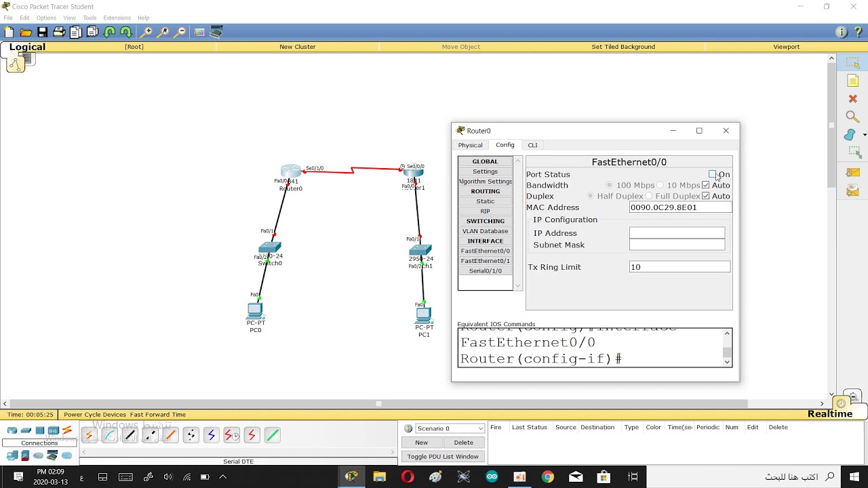
Task: Create a new network file
Action: (9, 32)
